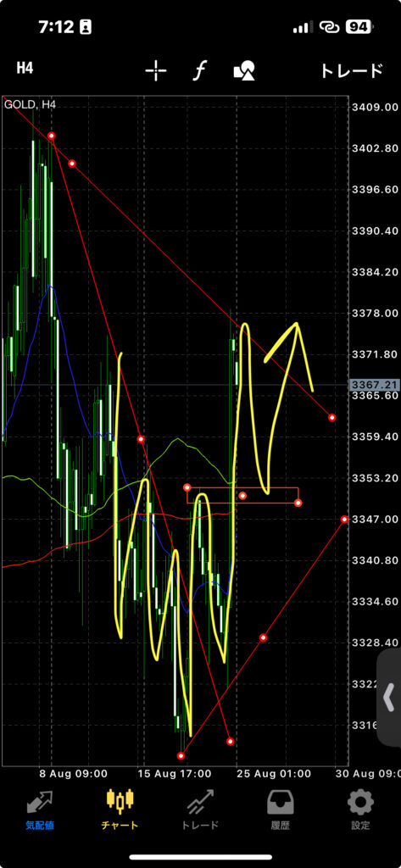This screenshot has width=401, height=868.
Task: Switch to the 気配値 quotes tab
Action: (40, 810)
